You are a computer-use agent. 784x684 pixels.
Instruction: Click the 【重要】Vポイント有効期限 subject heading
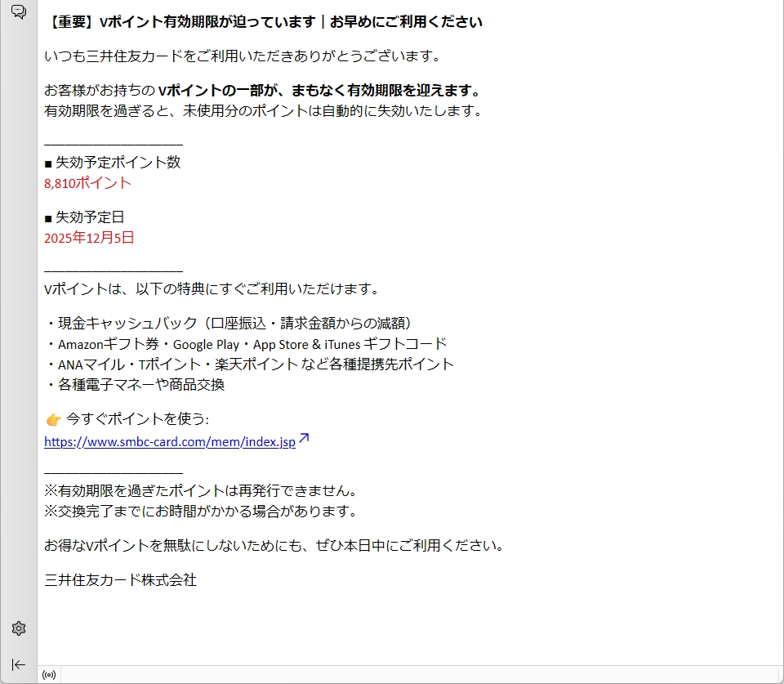click(263, 22)
